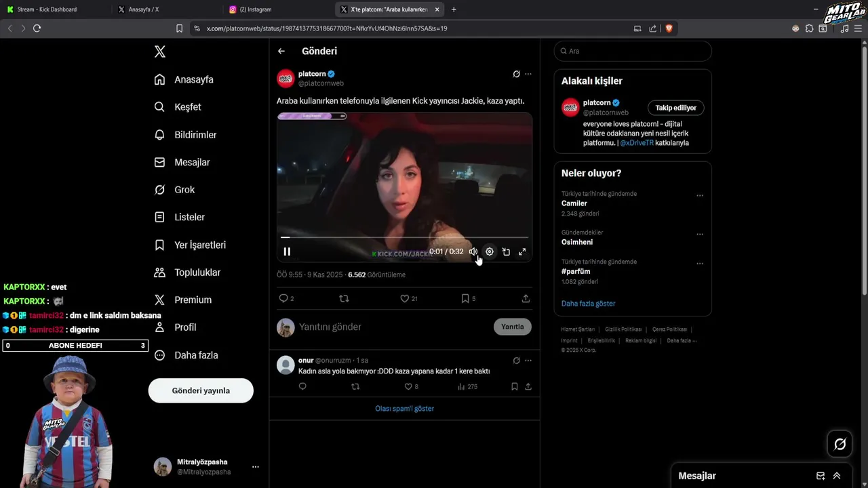This screenshot has width=868, height=488.
Task: Open Keşfet in the sidebar
Action: click(x=178, y=107)
